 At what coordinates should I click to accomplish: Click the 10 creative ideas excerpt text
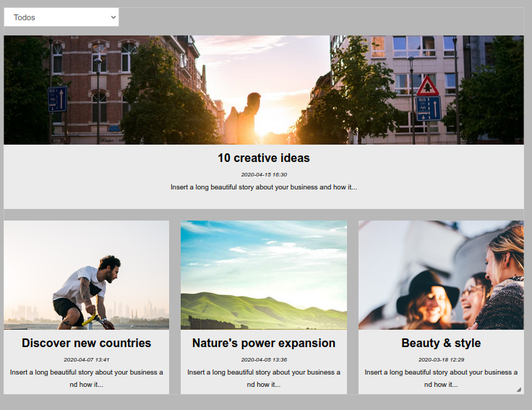pyautogui.click(x=264, y=187)
